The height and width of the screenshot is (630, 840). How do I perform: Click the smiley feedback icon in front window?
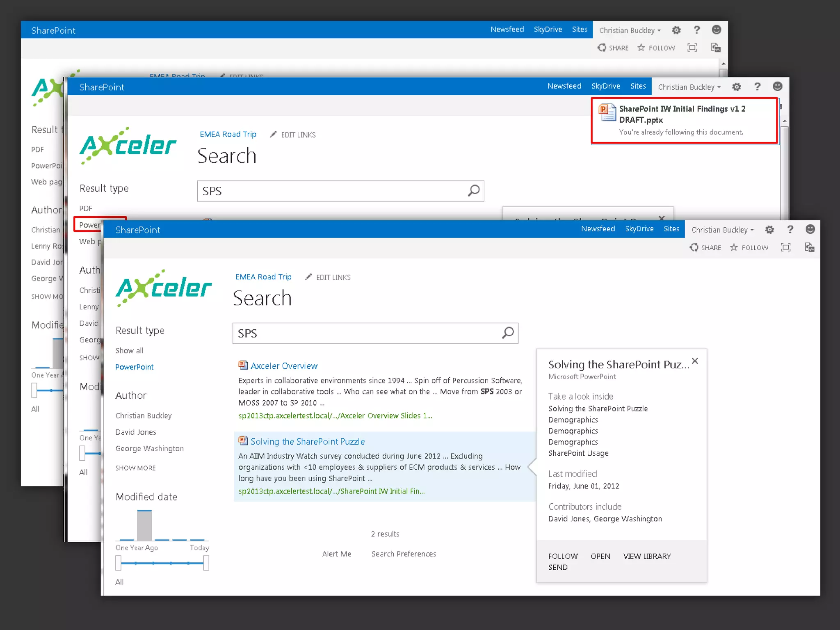[x=810, y=229]
